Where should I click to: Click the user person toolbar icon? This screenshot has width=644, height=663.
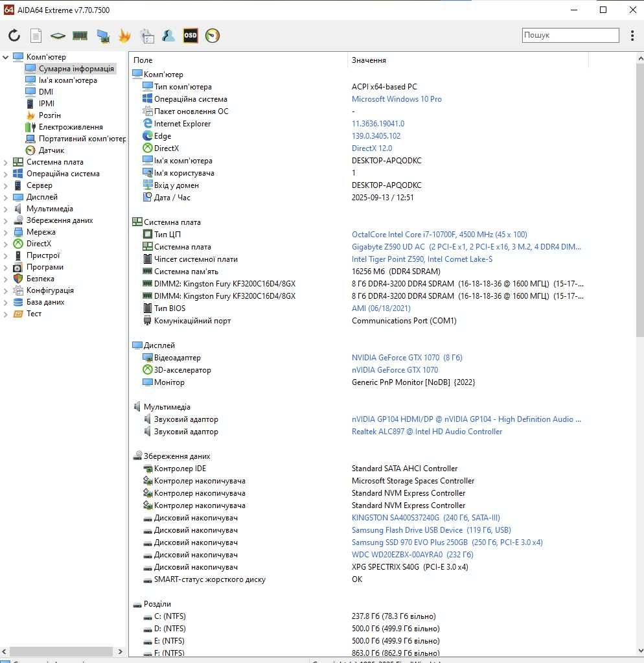click(x=168, y=36)
